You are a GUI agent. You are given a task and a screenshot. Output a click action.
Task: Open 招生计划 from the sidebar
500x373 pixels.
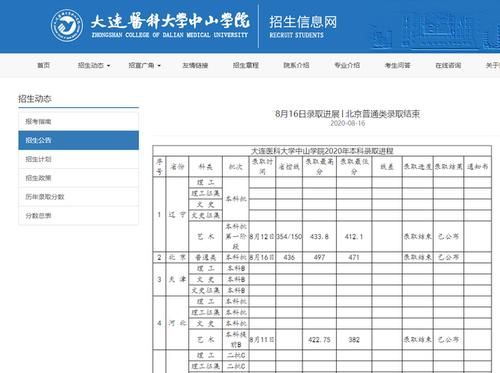tap(79, 159)
